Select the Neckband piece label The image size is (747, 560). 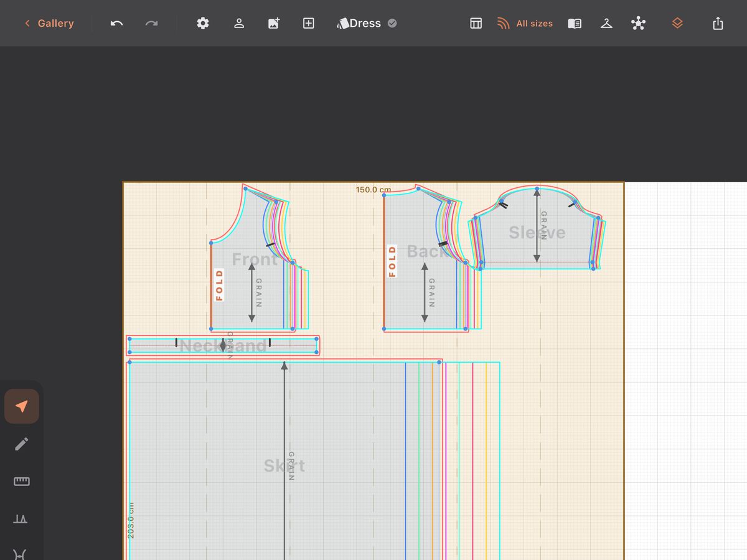(223, 346)
